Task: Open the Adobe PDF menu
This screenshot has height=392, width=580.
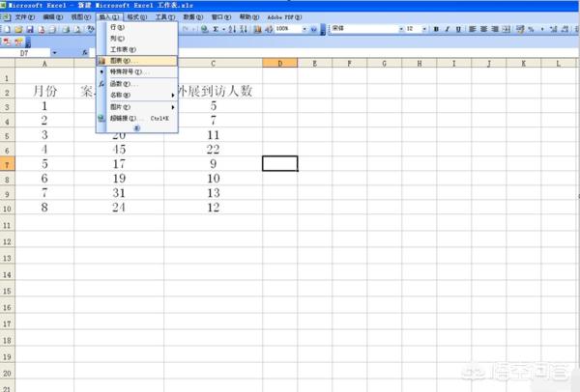Action: 284,17
